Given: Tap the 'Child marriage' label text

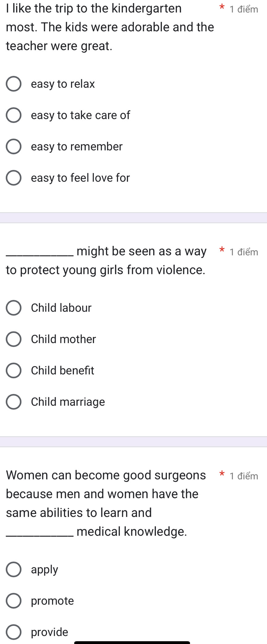Looking at the screenshot, I should click(68, 402).
